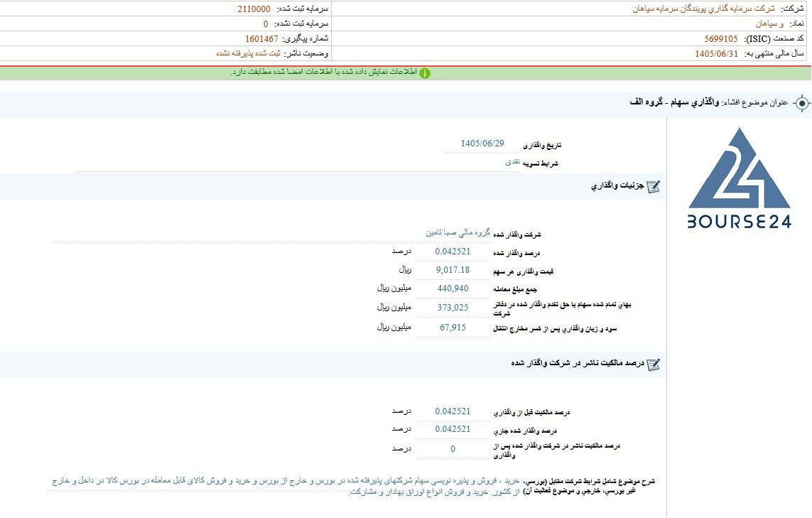Select the total transaction amount 440,940
Viewport: 812px width, 518px height.
[x=453, y=288]
